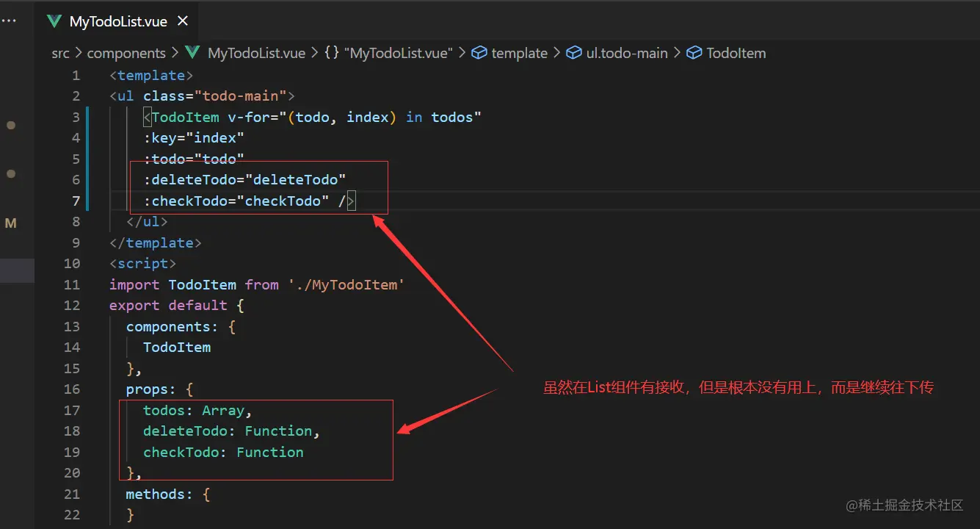Open the quoted "MyTodoList.vue" breadcrumb segment

click(x=399, y=53)
